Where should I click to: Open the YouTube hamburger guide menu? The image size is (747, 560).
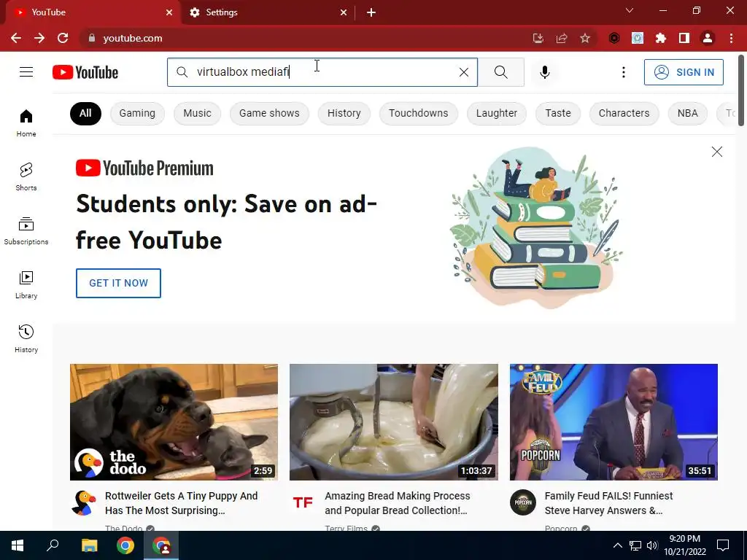click(26, 72)
